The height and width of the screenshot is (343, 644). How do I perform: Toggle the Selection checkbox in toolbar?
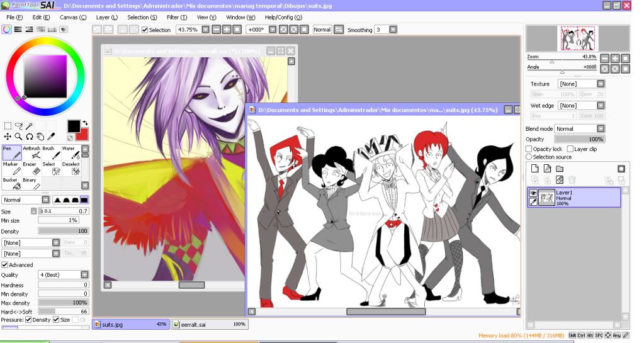coord(145,30)
